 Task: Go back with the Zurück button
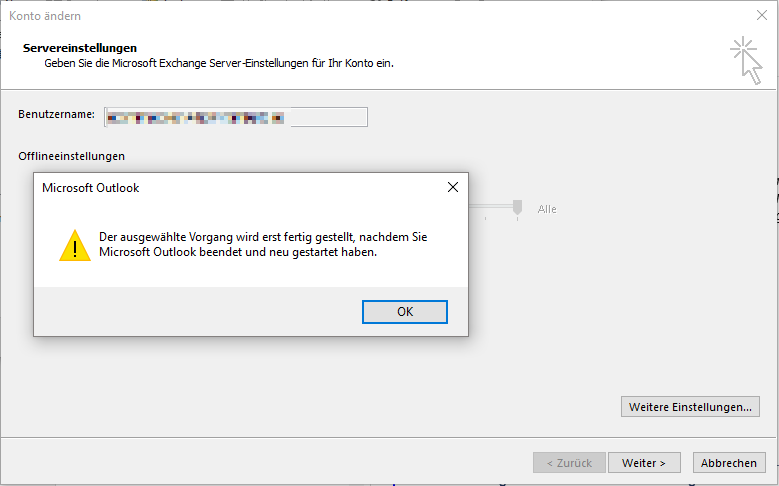(568, 463)
